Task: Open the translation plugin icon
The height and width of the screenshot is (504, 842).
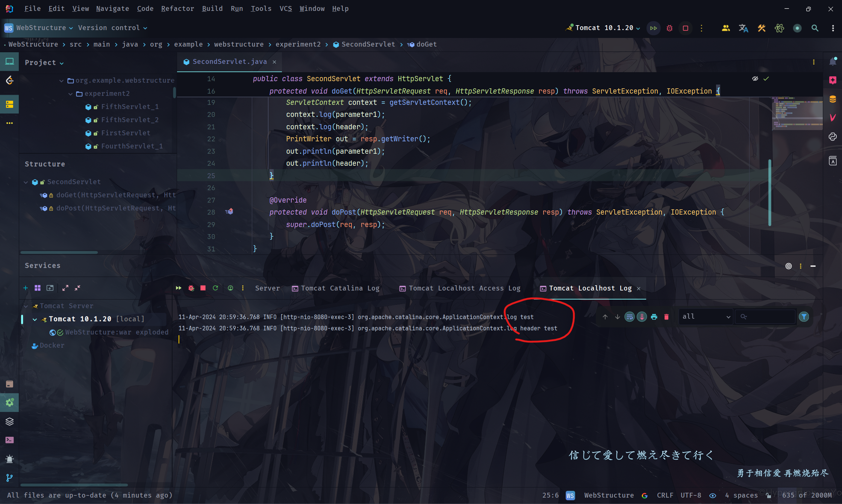Action: point(744,28)
